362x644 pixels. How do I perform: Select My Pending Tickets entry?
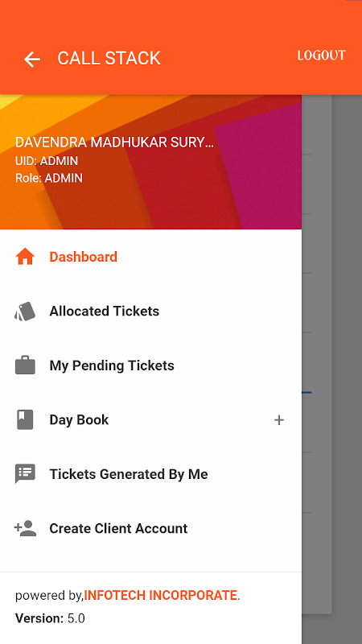[150, 365]
